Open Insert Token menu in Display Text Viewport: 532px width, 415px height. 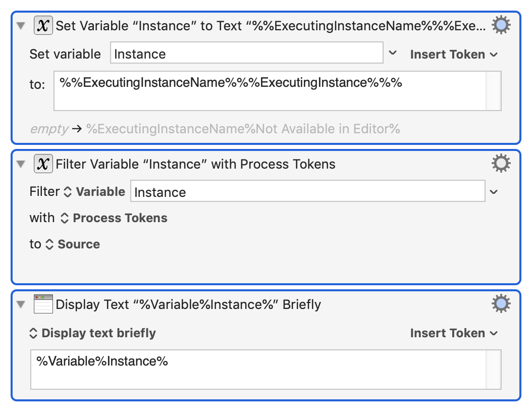pyautogui.click(x=454, y=333)
